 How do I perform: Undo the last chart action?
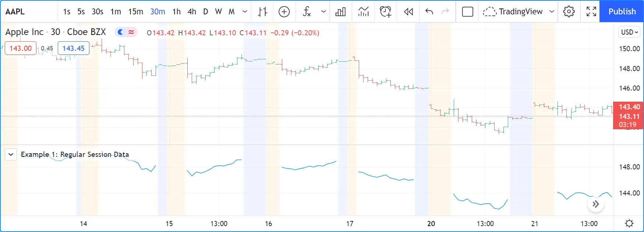[x=429, y=12]
